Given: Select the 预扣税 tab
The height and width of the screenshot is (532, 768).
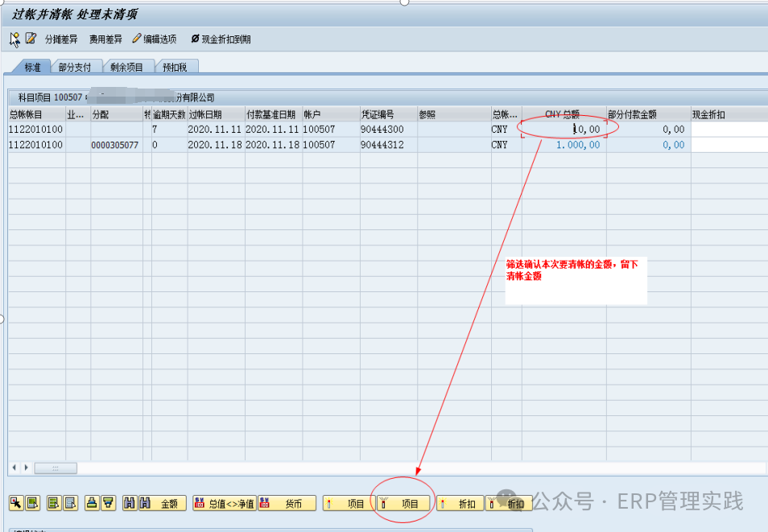Looking at the screenshot, I should [x=175, y=68].
